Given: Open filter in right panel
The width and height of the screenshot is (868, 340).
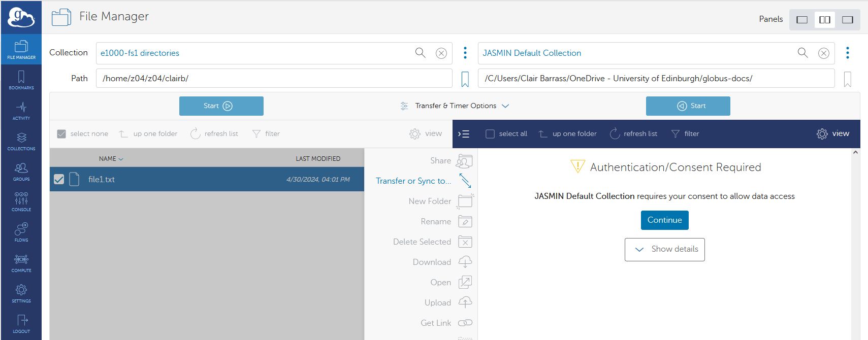Looking at the screenshot, I should (685, 134).
